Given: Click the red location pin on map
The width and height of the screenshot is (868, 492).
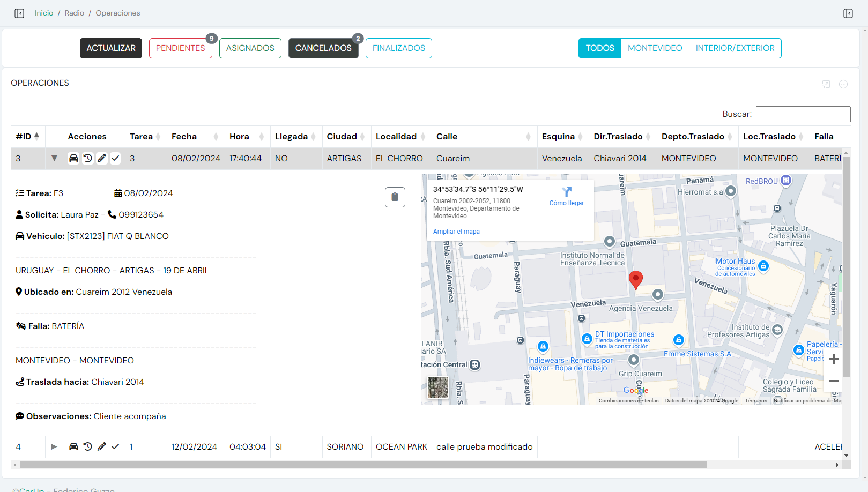Looking at the screenshot, I should [x=636, y=280].
